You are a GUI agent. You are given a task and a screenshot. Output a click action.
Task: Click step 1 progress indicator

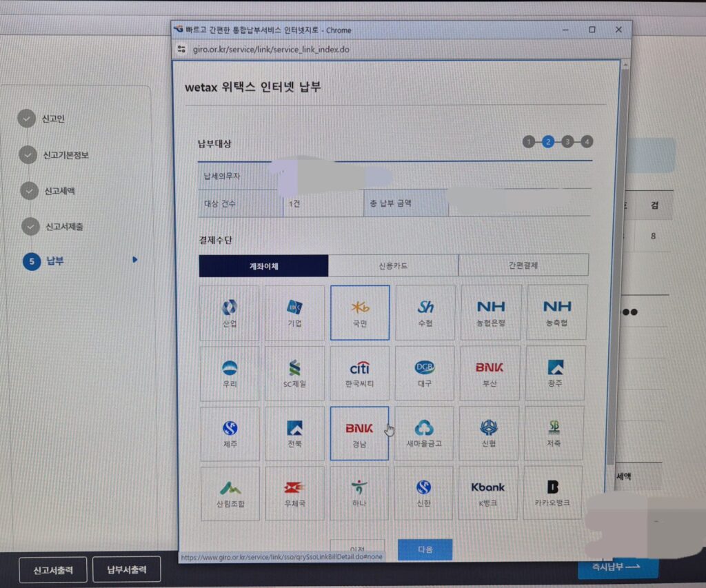[529, 142]
